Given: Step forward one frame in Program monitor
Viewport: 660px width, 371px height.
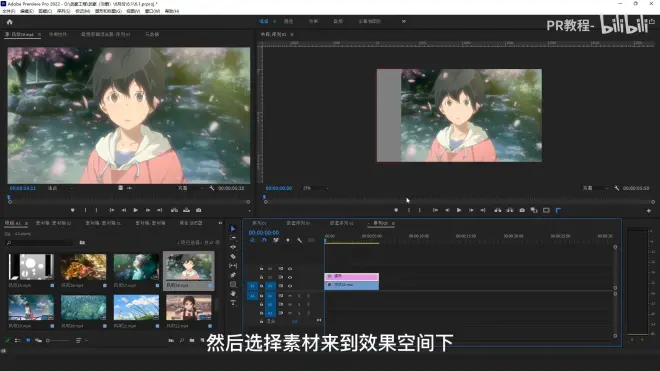Looking at the screenshot, I should (x=471, y=210).
